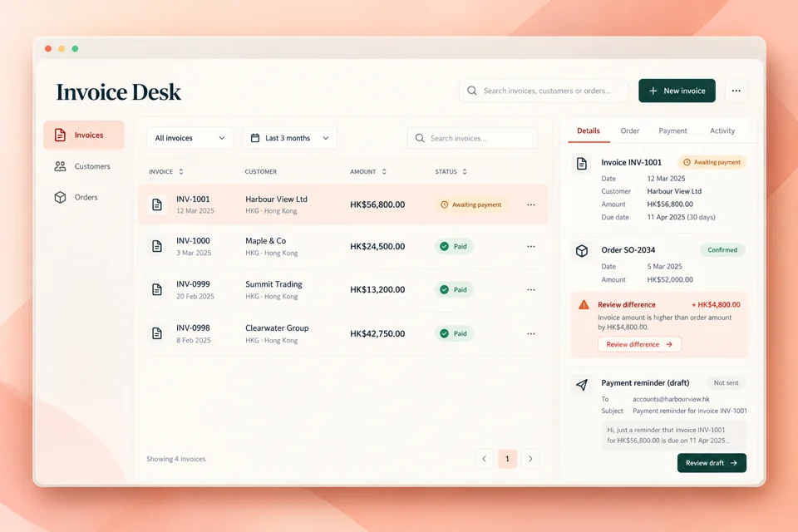
Task: Click document icon for INV-0999 row
Action: tap(157, 289)
